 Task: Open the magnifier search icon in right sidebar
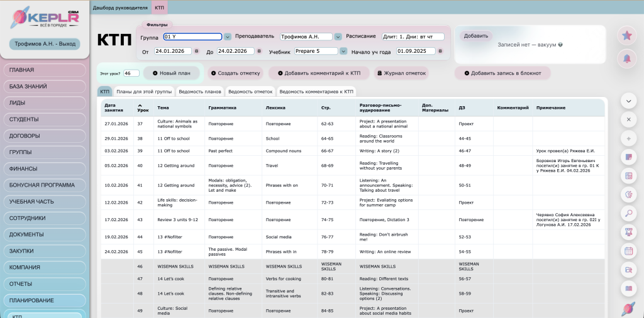coord(628,213)
